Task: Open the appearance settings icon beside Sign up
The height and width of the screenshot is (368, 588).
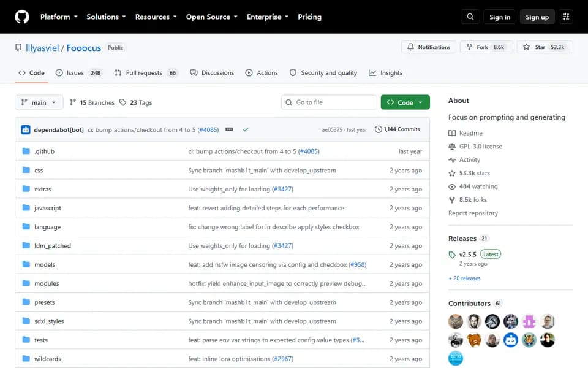Action: (x=566, y=17)
